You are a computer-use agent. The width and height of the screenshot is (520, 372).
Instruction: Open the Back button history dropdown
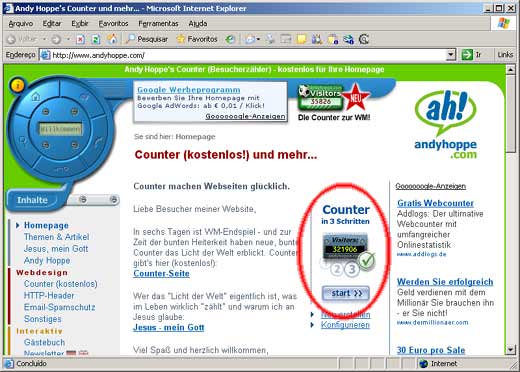[x=44, y=40]
